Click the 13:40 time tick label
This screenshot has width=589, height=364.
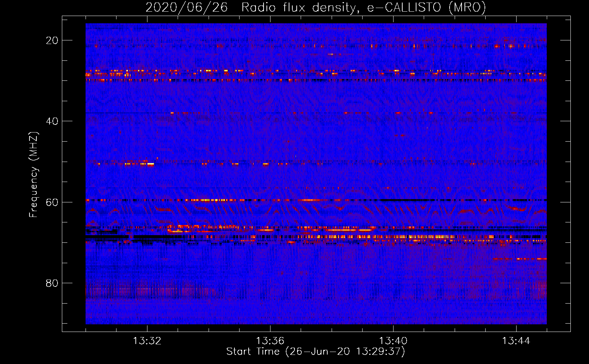(x=393, y=341)
